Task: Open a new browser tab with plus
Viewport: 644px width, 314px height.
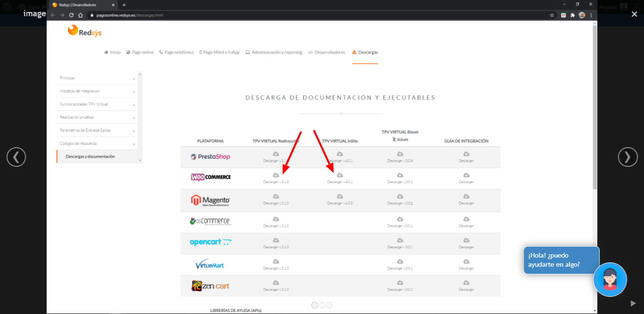Action: 124,5
